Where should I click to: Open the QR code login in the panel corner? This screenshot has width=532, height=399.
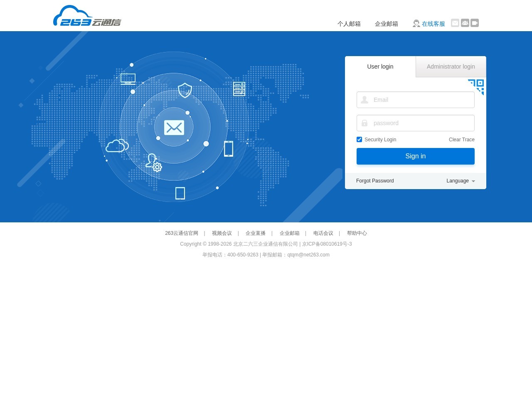(x=476, y=87)
